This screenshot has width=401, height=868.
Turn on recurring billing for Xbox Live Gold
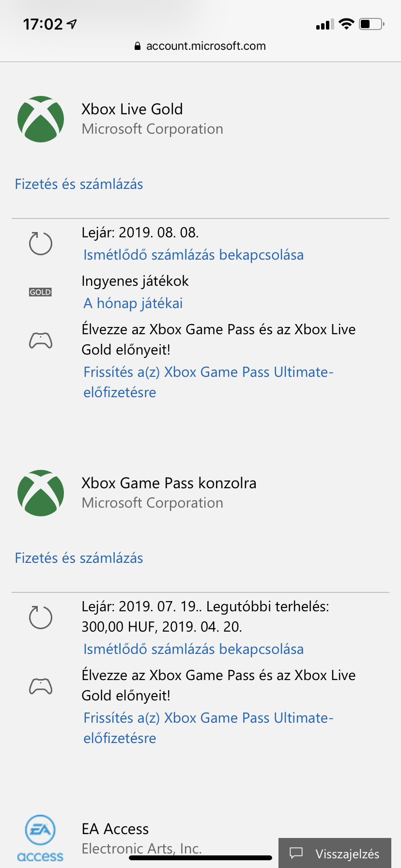pyautogui.click(x=193, y=255)
